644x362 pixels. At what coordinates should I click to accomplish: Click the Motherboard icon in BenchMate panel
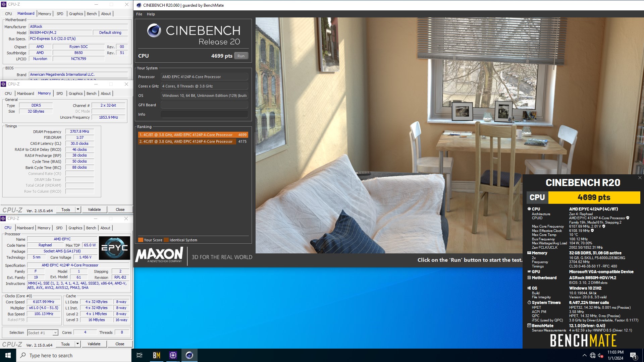(x=529, y=278)
